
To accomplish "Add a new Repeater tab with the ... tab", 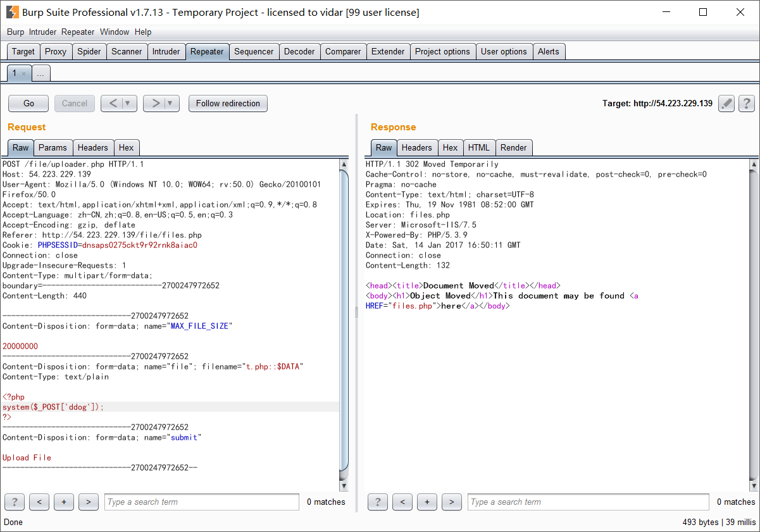I will [x=40, y=73].
